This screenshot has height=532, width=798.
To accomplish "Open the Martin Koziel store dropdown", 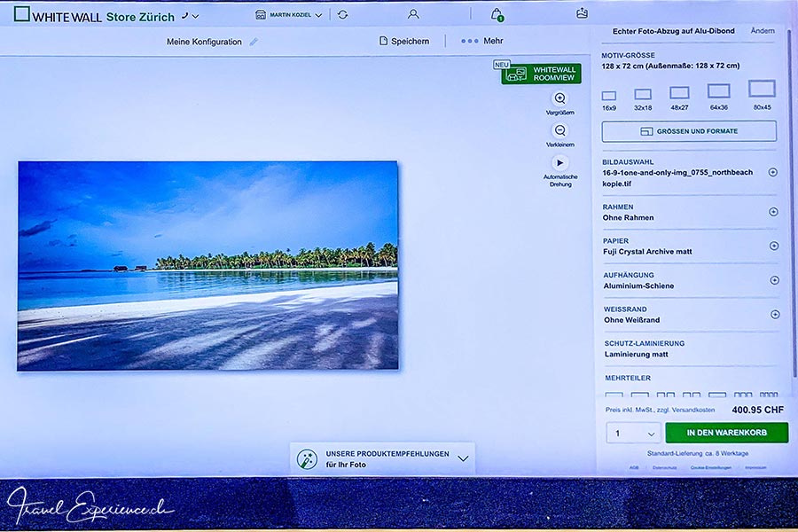I will 289,15.
